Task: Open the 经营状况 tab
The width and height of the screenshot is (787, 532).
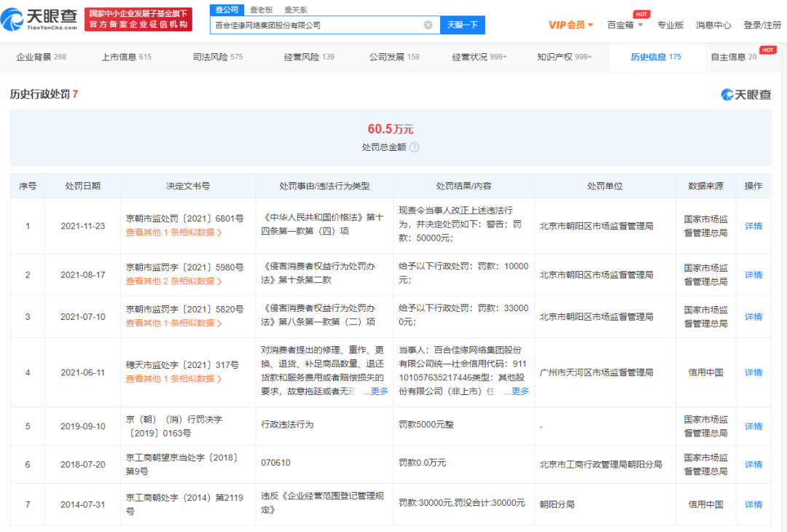Action: (479, 58)
